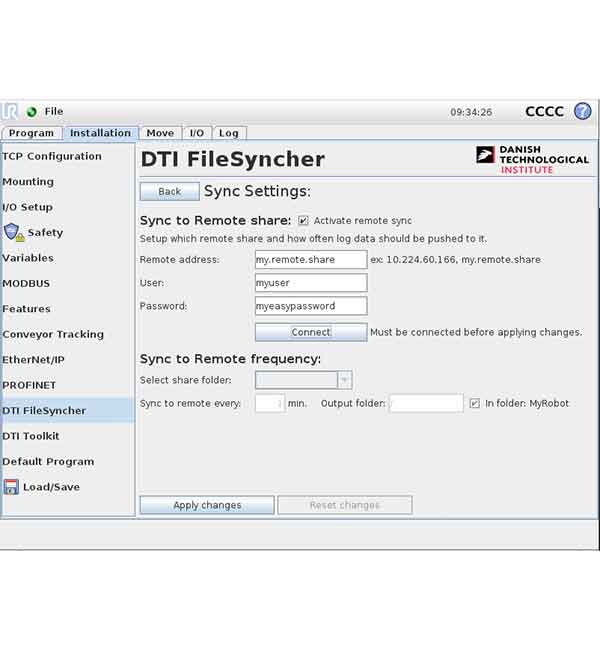Screen dimensions: 600x650
Task: Click the Connect button
Action: coord(311,332)
